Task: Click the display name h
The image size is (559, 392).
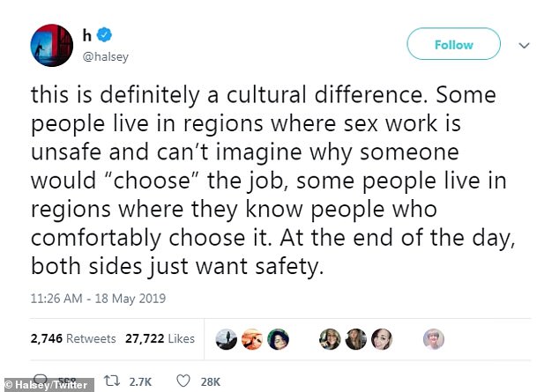Action: click(87, 35)
